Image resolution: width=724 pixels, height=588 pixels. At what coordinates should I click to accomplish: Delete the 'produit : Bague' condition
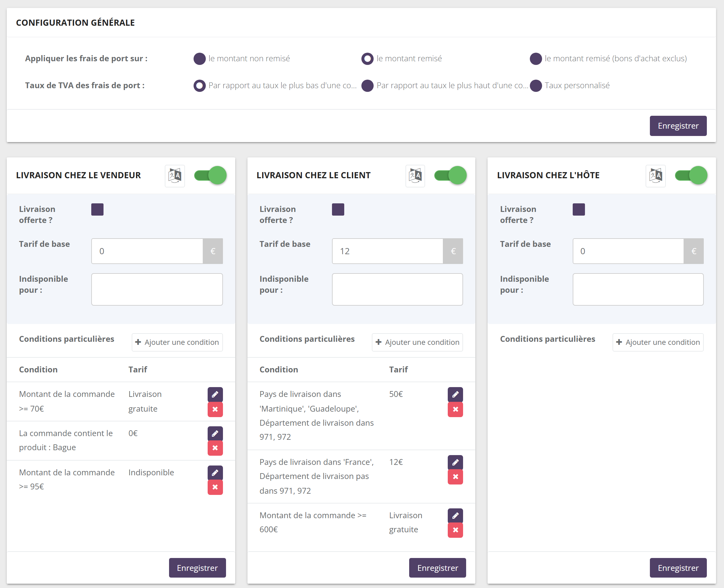[215, 448]
